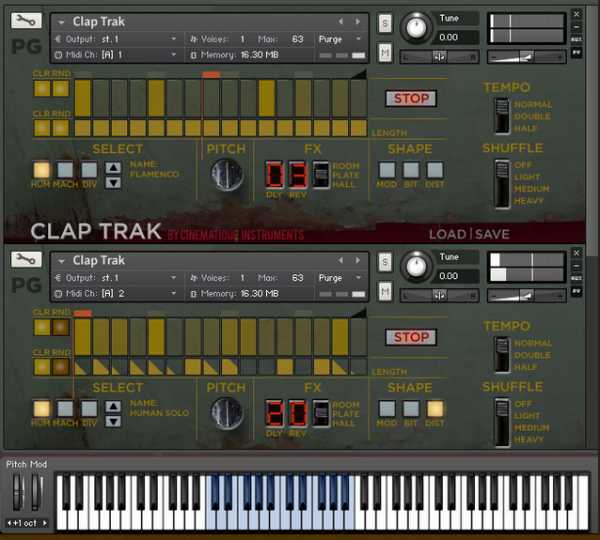
Task: Toggle DIST shape button in top instrument
Action: click(435, 170)
